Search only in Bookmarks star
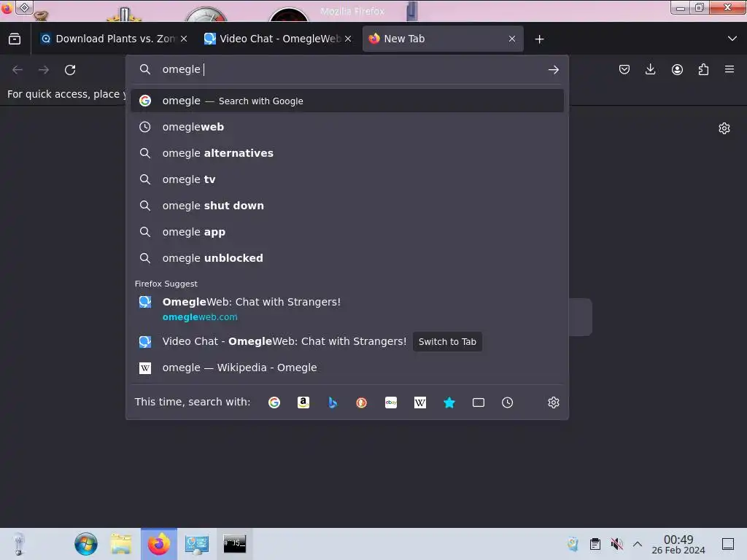 449,402
